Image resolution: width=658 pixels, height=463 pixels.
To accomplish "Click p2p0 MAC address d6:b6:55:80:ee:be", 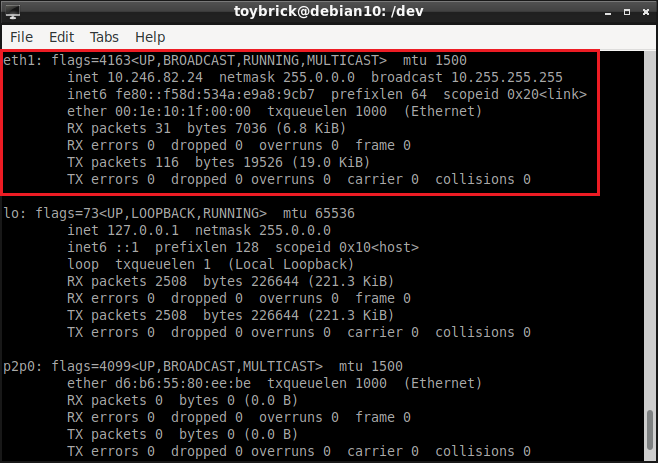I will click(183, 383).
